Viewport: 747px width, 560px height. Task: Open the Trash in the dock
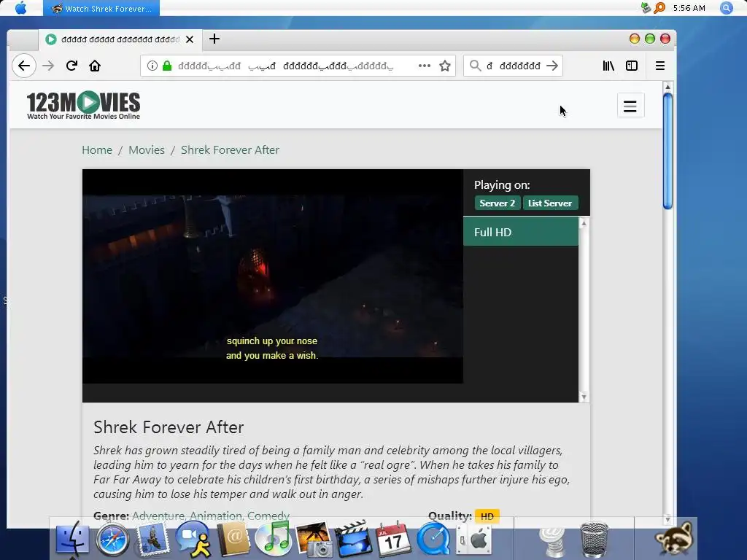click(594, 540)
